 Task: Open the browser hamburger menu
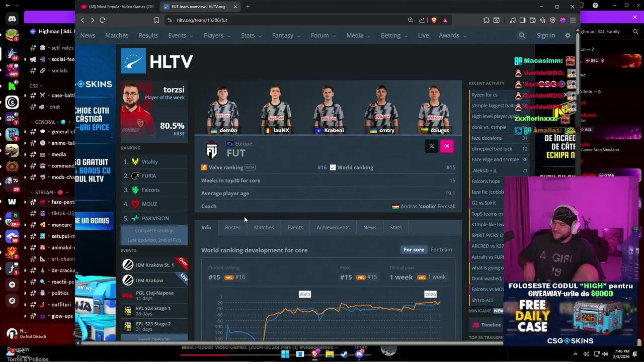coord(573,20)
